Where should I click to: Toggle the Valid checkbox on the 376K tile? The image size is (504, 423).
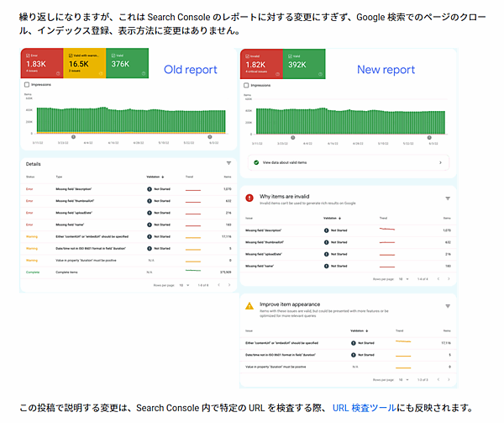pyautogui.click(x=113, y=56)
